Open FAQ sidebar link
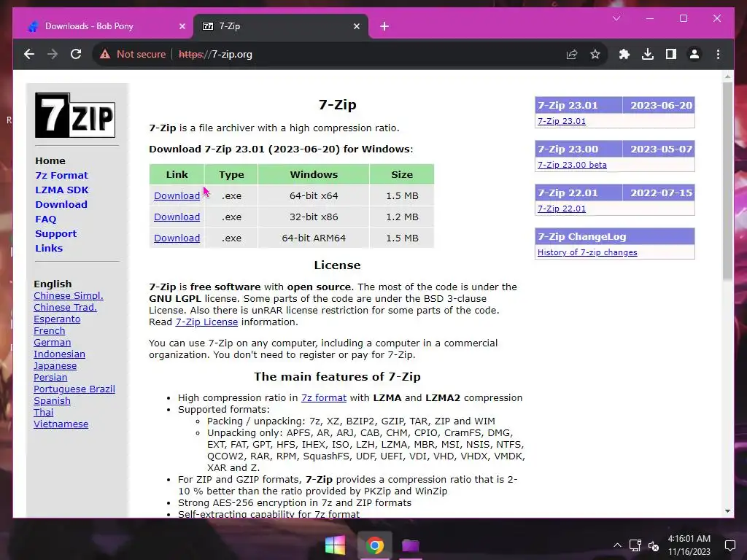747x560 pixels. [x=45, y=219]
